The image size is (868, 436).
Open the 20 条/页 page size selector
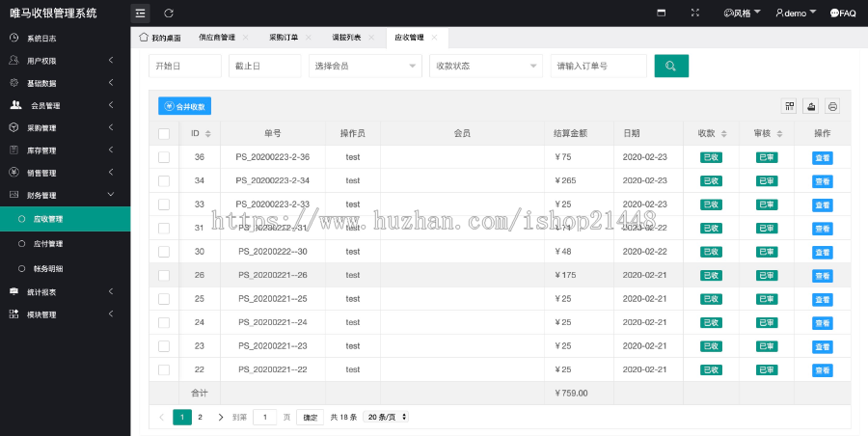386,417
